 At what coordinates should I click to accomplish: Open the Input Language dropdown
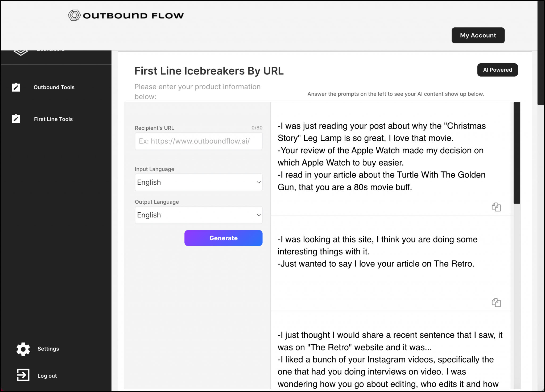tap(198, 182)
